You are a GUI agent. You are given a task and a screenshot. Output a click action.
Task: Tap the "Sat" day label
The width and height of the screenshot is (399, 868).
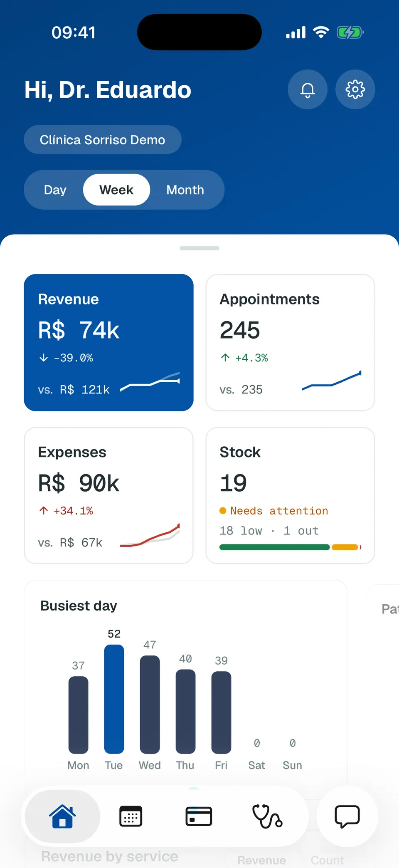pyautogui.click(x=257, y=765)
